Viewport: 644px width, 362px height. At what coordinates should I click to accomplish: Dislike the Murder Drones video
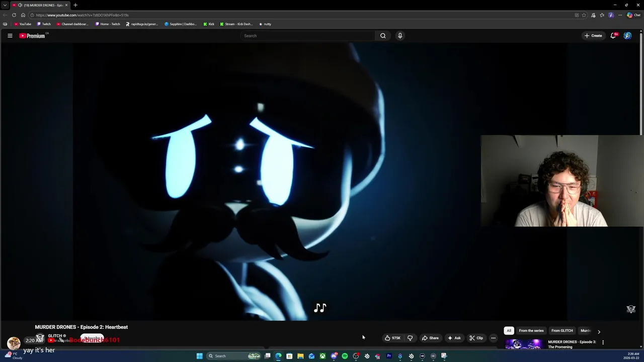410,338
